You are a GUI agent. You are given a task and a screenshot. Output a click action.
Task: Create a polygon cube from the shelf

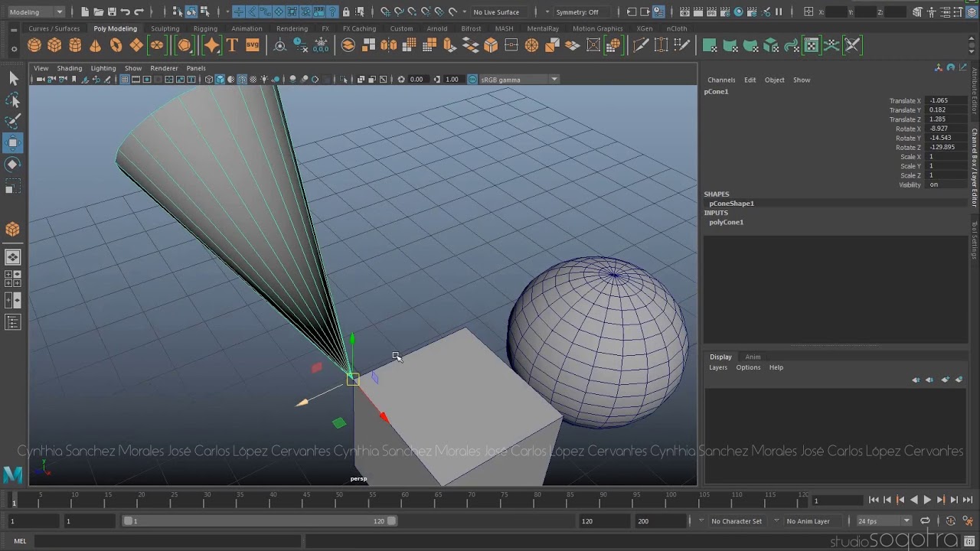(x=55, y=46)
